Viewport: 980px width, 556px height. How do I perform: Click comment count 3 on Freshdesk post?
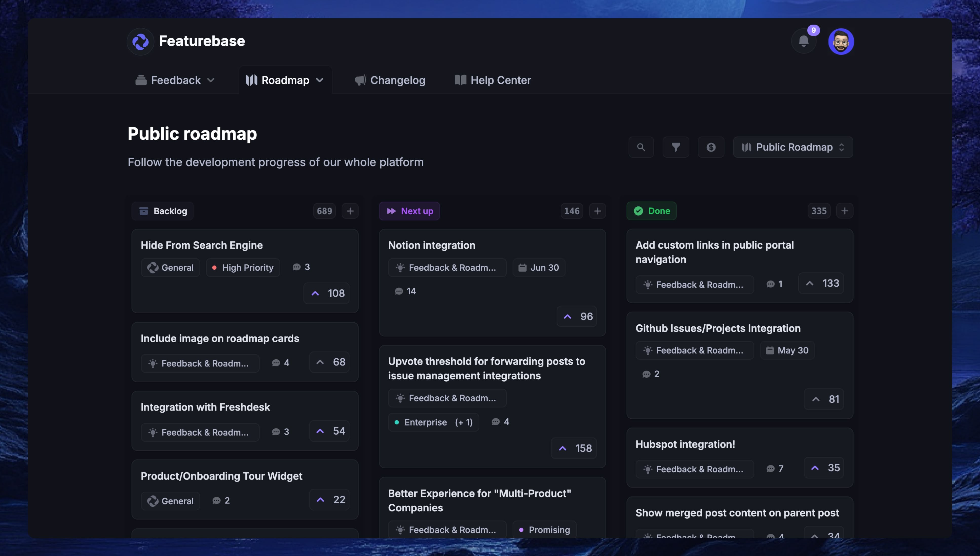(281, 432)
